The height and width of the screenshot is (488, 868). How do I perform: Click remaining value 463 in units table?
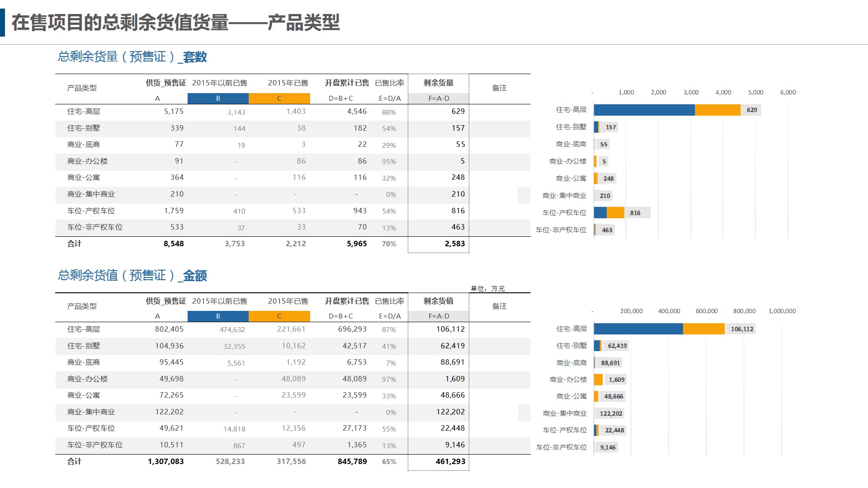point(458,227)
